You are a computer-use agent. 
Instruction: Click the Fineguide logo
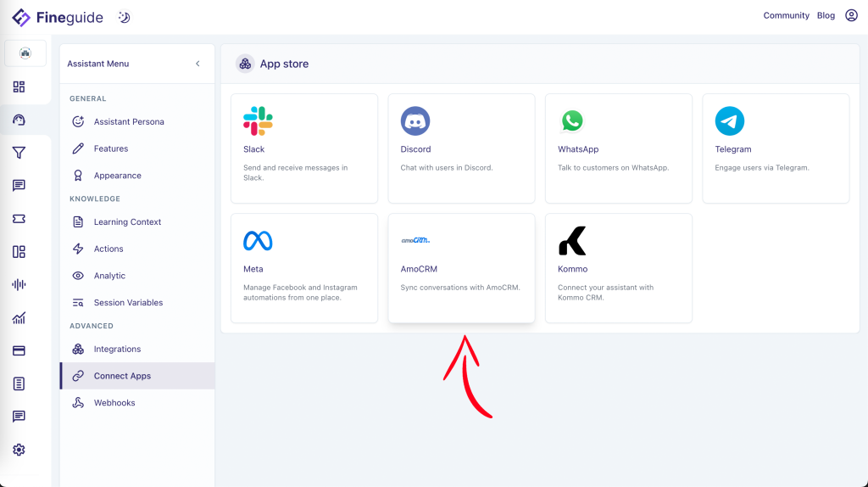[59, 17]
